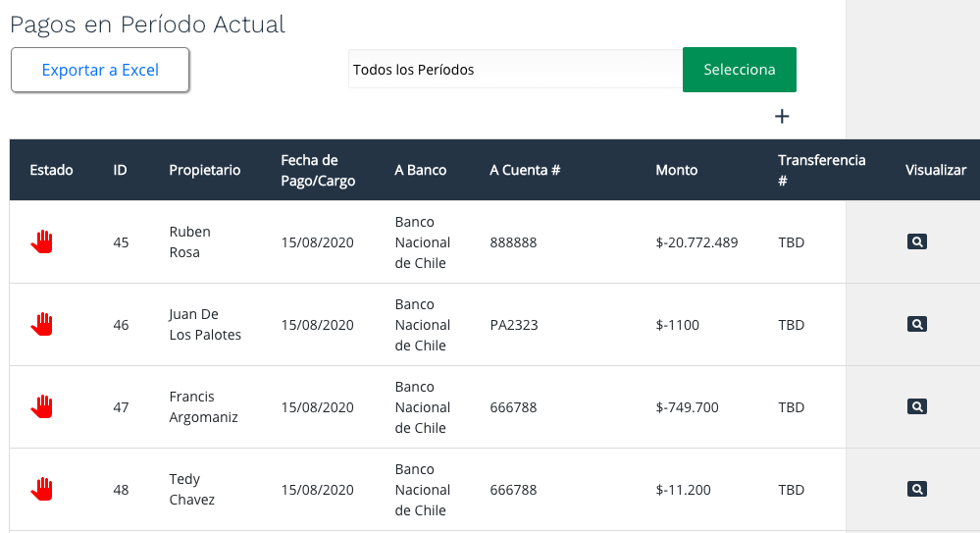Export payments with Exportar a Excel

pyautogui.click(x=100, y=70)
